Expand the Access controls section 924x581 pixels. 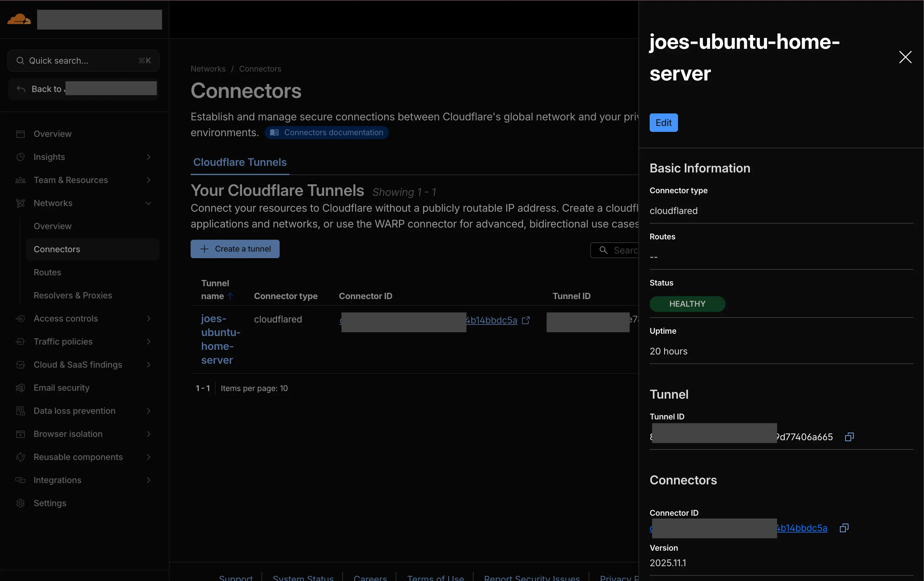coord(148,319)
